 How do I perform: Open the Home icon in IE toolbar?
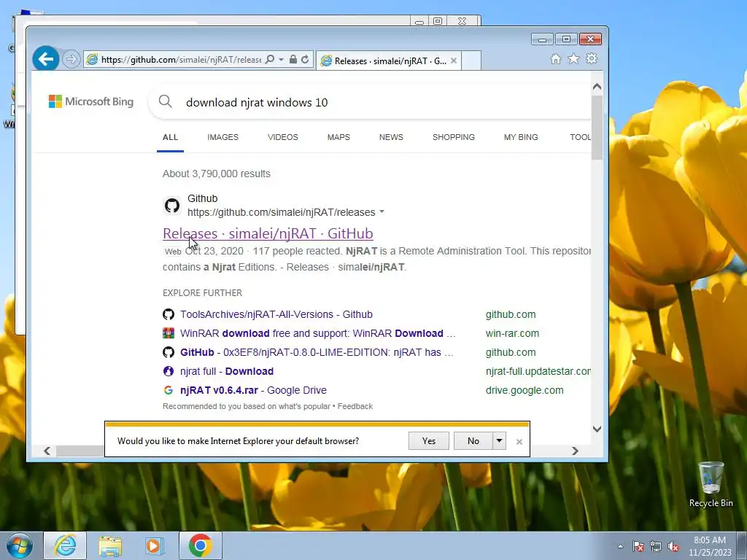point(555,58)
